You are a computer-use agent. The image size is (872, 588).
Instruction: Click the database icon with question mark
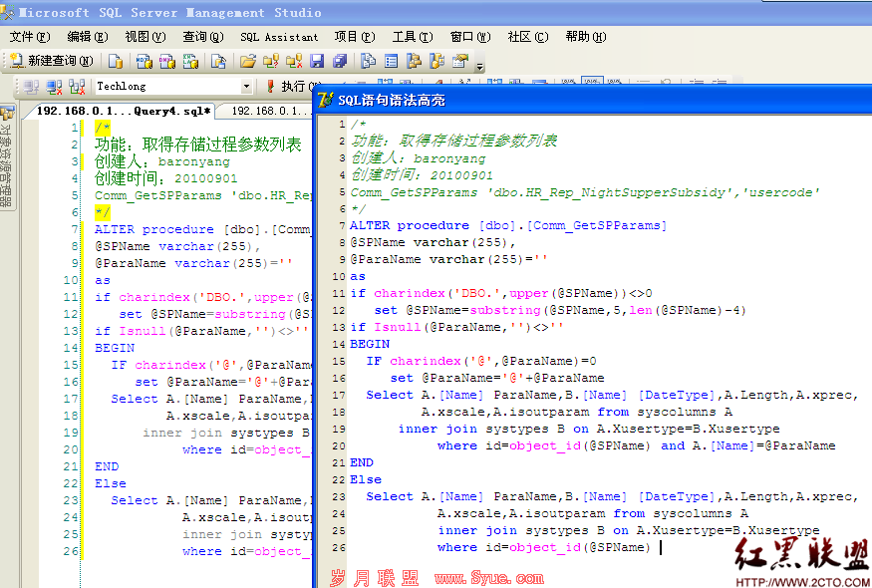point(271,61)
